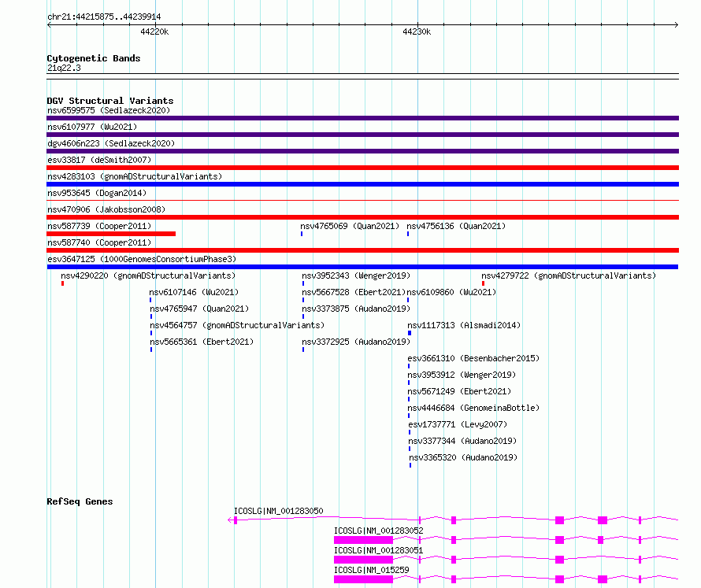This screenshot has width=701, height=588.
Task: Select esv1737771 (Levy2007) variant
Action: click(x=458, y=424)
